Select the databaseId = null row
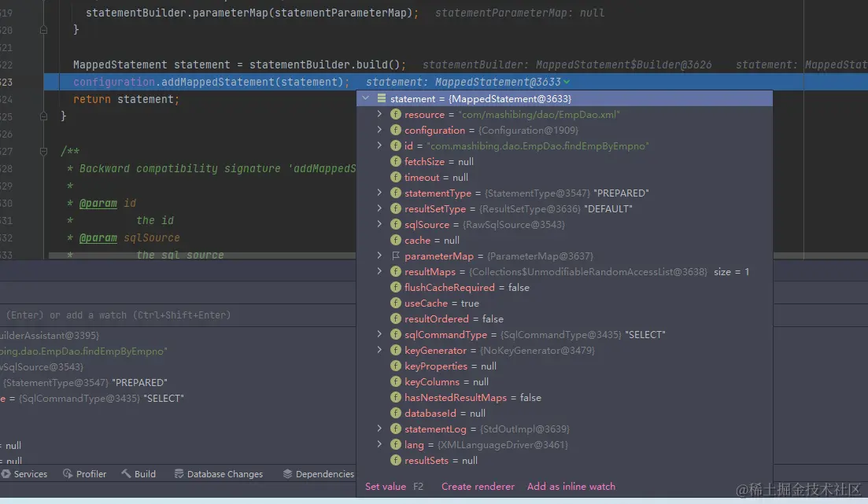Screen dimensions: 868x504 pyautogui.click(x=565, y=414)
